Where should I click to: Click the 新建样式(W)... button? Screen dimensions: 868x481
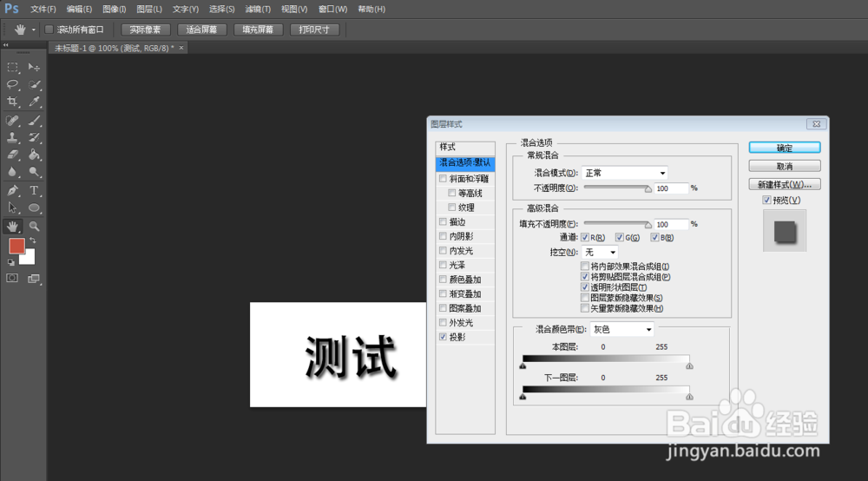(785, 184)
